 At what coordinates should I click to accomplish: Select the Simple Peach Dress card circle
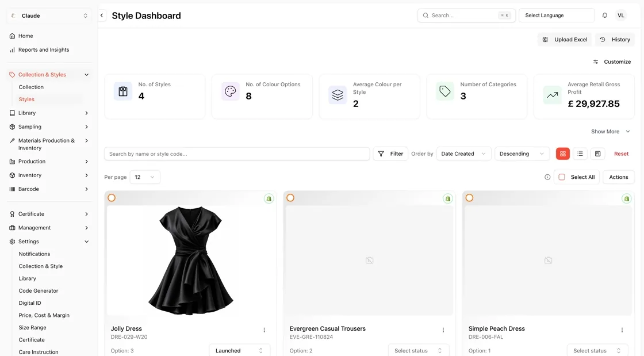pyautogui.click(x=469, y=198)
